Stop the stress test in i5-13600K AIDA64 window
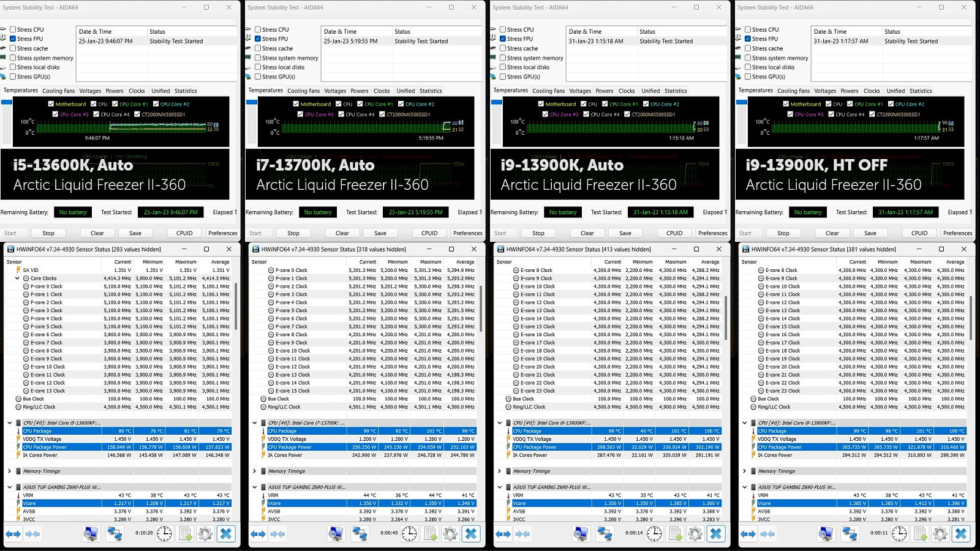 point(48,233)
